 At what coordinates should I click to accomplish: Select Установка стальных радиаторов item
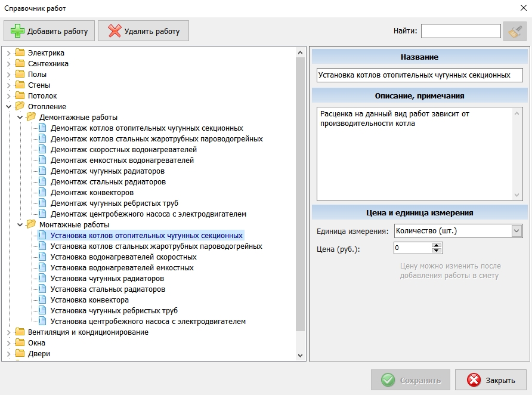(107, 289)
